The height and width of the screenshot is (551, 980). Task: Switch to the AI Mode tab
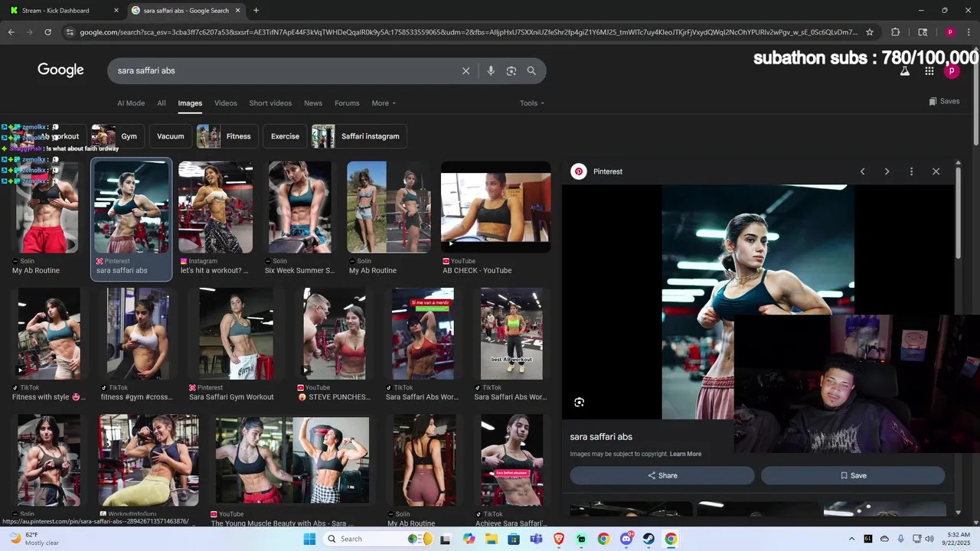point(131,103)
